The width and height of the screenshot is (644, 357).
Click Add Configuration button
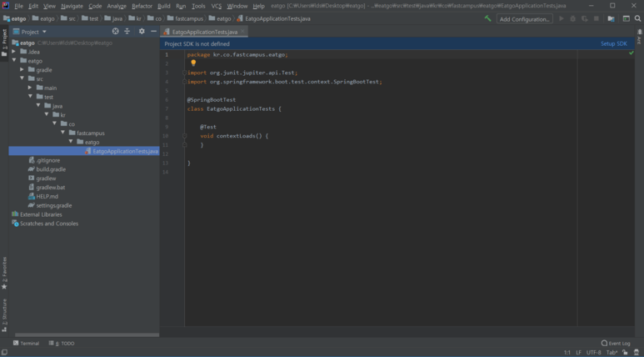(x=525, y=18)
